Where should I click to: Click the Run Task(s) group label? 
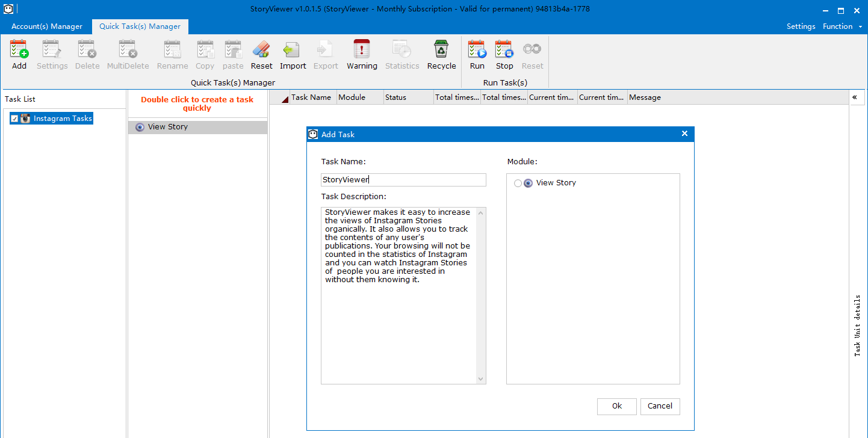pyautogui.click(x=505, y=83)
